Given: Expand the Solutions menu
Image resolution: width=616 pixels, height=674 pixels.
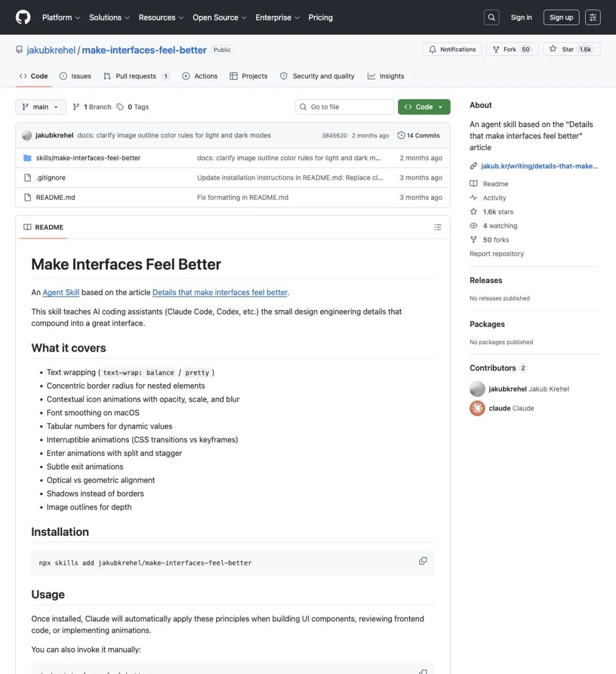Looking at the screenshot, I should coord(109,17).
